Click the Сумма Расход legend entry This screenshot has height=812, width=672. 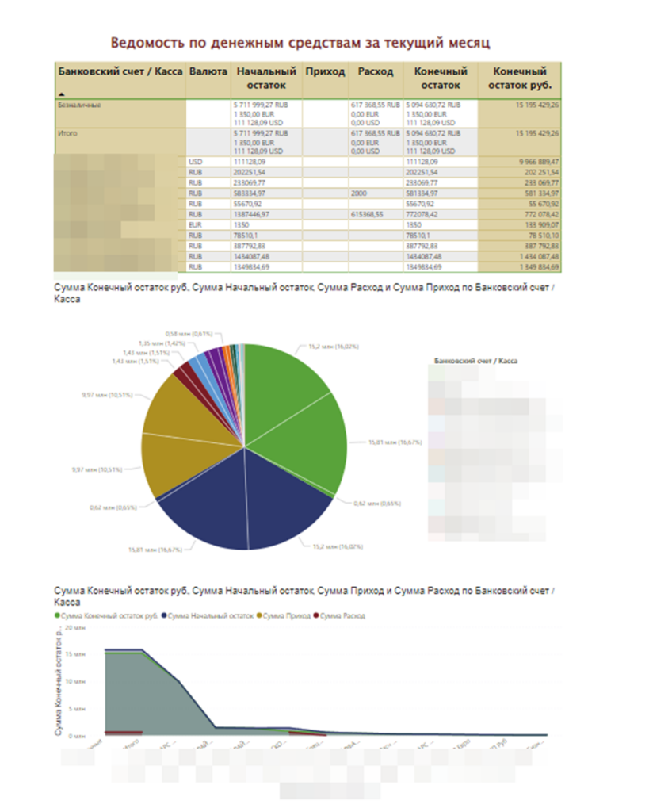tap(340, 615)
